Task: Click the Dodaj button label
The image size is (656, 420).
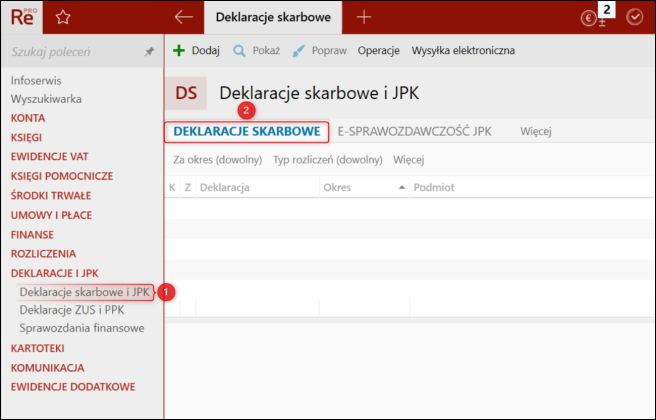Action: pyautogui.click(x=205, y=51)
